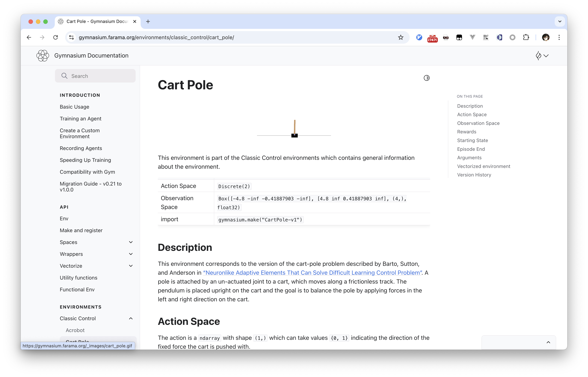The height and width of the screenshot is (377, 588).
Task: Open Speeding Up Training page
Action: 85,160
